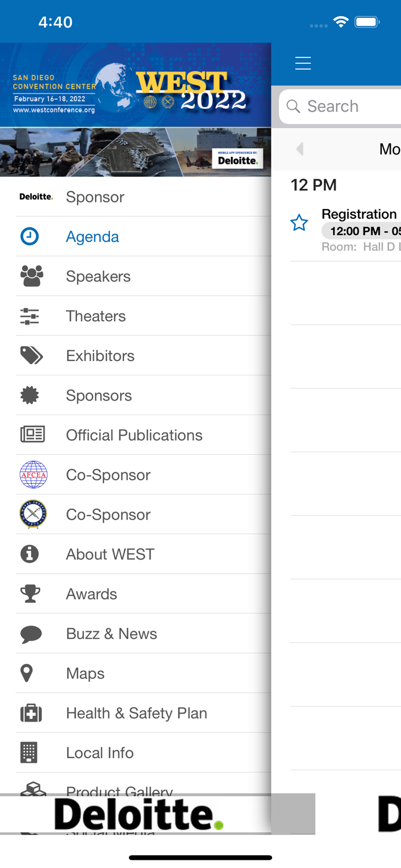Select Local Info menu entry
401x868 pixels.
[100, 753]
